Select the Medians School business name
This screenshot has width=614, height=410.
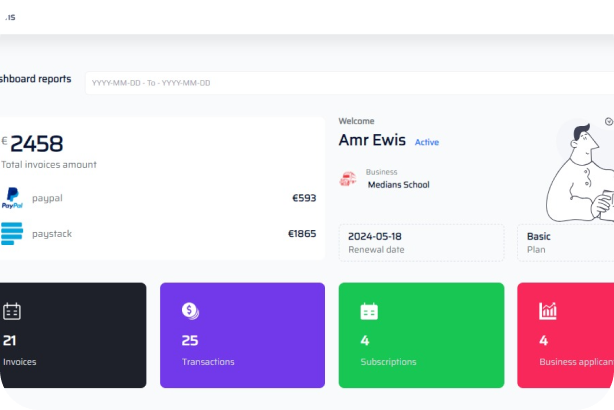tap(398, 185)
